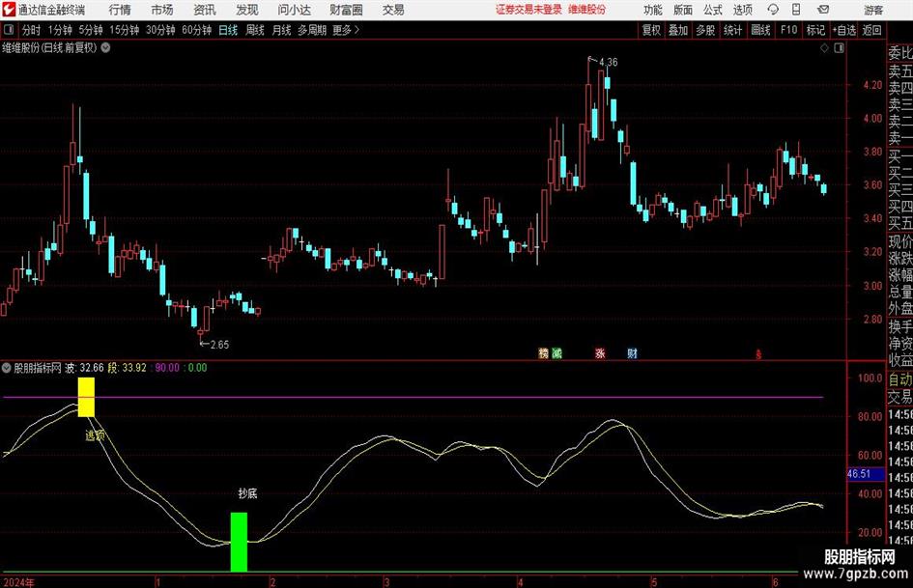The height and width of the screenshot is (588, 913).
Task: Expand the 维维股份 chart title dropdown
Action: pos(105,48)
